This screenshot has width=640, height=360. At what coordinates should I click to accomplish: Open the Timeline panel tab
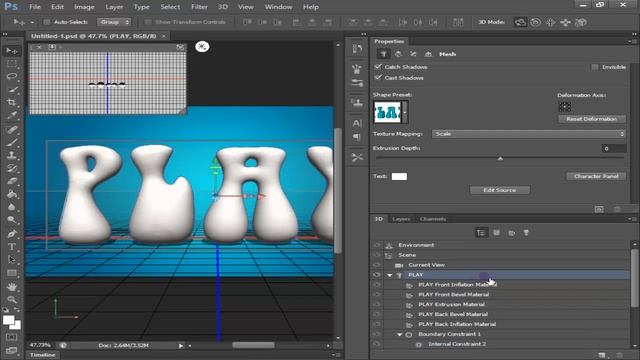click(x=43, y=355)
